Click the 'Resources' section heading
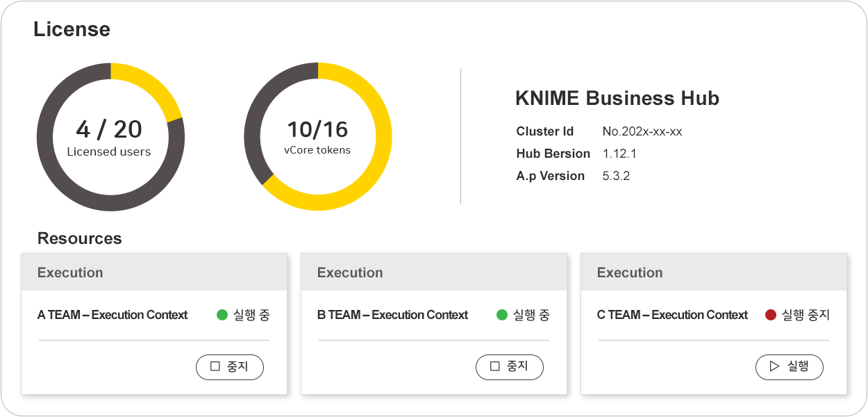Screen dimensions: 868x417 tap(80, 238)
